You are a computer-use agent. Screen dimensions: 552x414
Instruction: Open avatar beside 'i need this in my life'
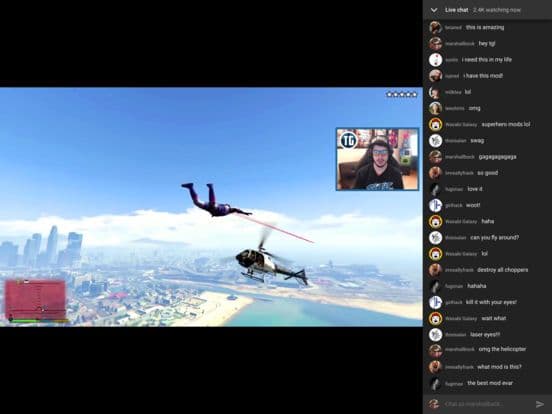tap(435, 60)
